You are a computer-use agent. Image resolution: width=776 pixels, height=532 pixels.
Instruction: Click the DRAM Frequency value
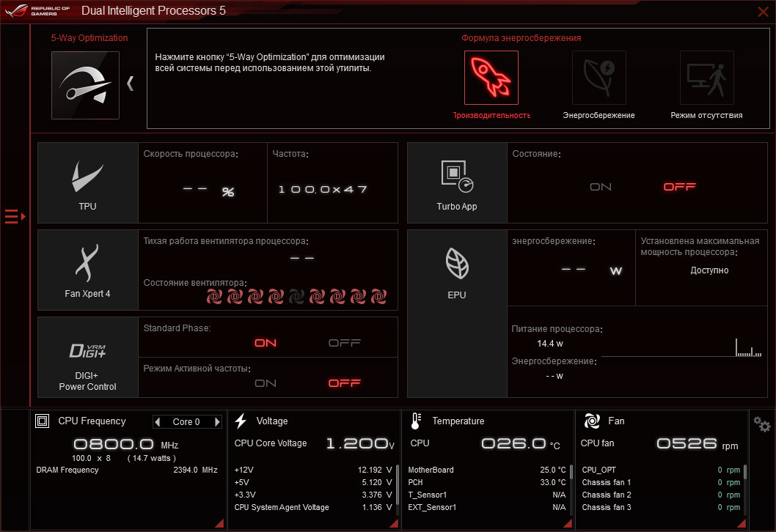pos(195,470)
